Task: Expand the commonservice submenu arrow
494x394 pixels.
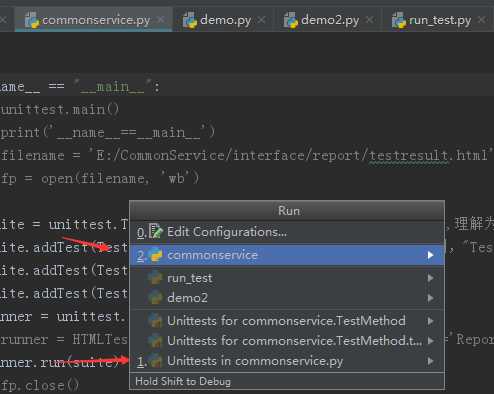Action: coord(431,255)
